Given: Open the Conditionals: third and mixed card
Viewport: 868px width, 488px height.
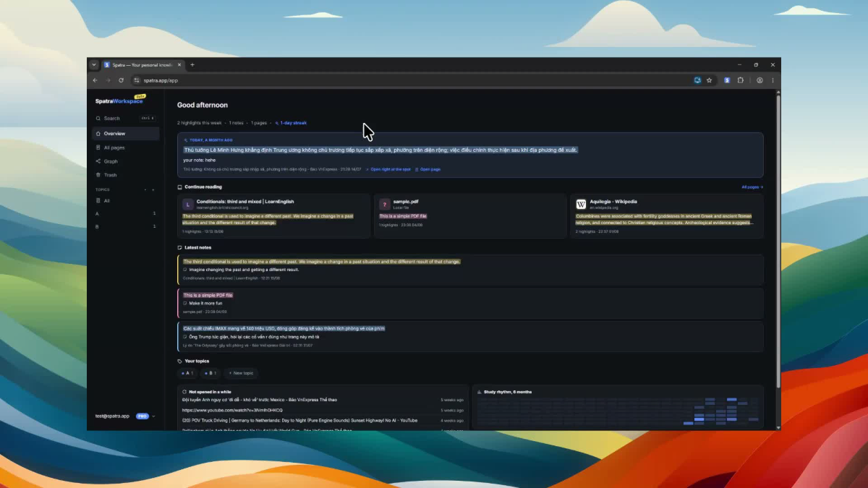Looking at the screenshot, I should [x=273, y=215].
